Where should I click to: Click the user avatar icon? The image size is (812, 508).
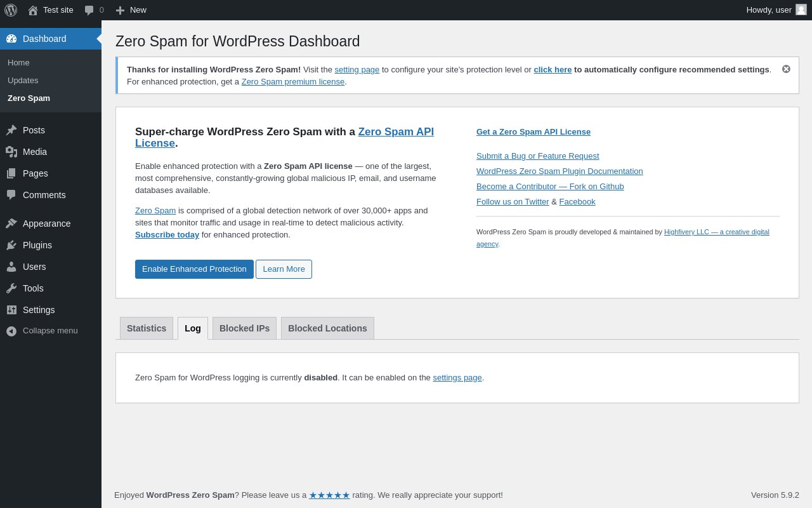[x=801, y=10]
